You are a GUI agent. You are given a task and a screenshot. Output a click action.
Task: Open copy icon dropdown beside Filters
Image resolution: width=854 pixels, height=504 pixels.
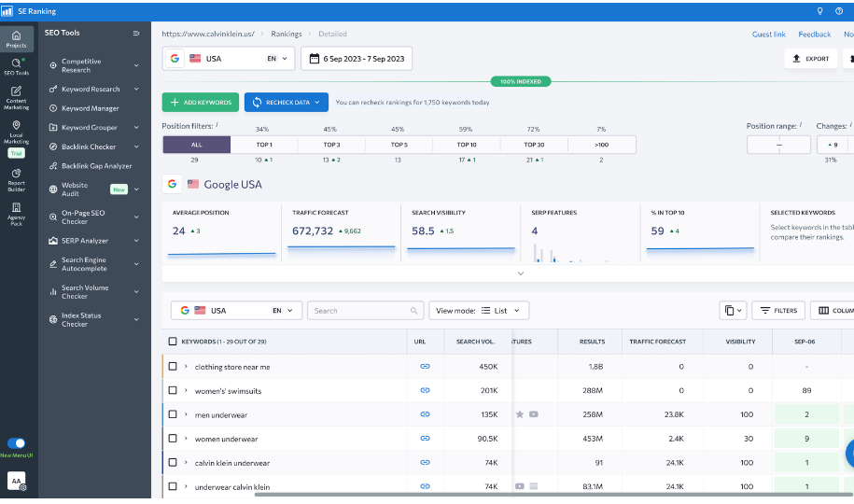click(733, 311)
